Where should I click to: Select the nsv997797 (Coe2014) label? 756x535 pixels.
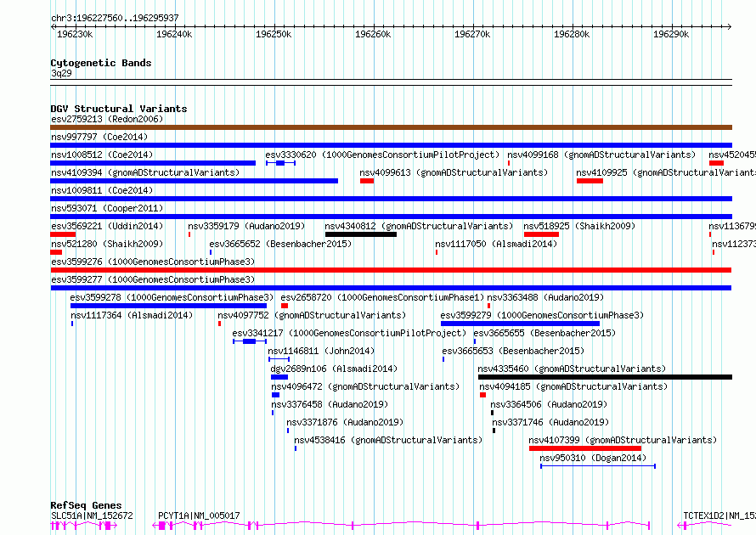click(x=99, y=137)
